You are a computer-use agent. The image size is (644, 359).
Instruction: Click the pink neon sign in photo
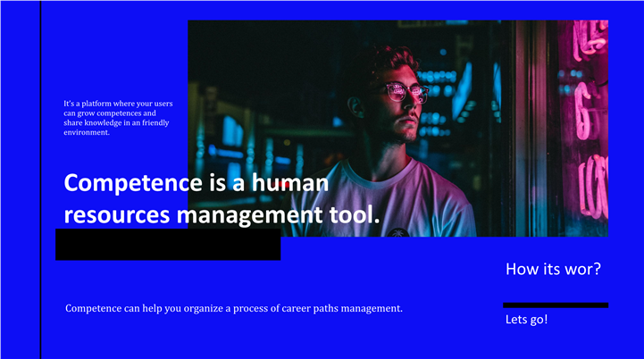point(590,116)
